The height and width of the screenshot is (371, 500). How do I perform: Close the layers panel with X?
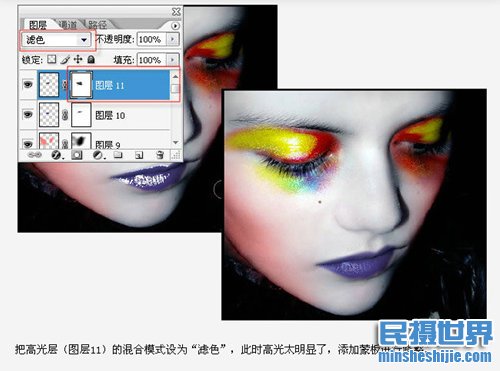(176, 12)
